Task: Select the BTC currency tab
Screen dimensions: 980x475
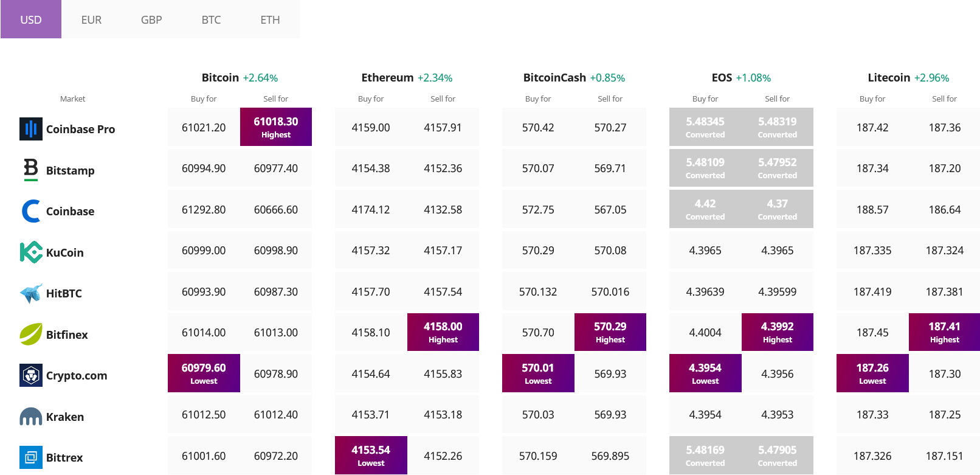Action: click(x=211, y=19)
